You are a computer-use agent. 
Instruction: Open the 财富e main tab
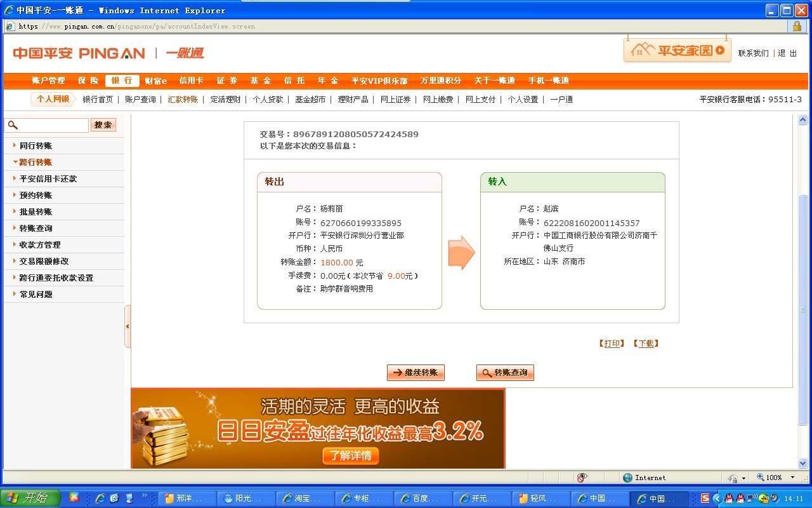(155, 81)
